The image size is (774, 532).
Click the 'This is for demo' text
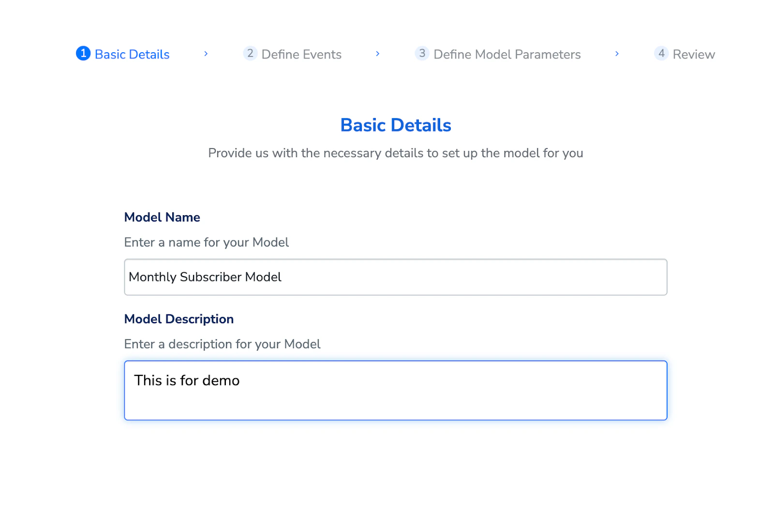coord(187,381)
